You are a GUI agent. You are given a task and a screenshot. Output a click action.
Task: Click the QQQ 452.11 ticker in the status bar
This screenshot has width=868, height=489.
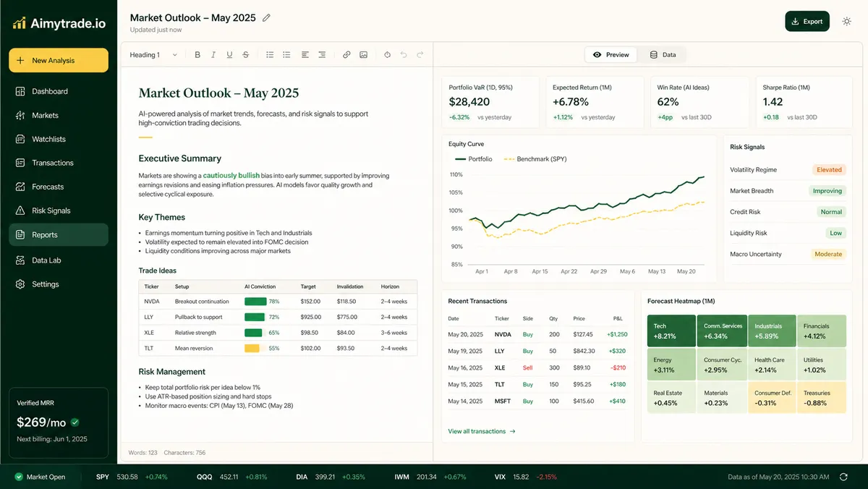point(231,477)
